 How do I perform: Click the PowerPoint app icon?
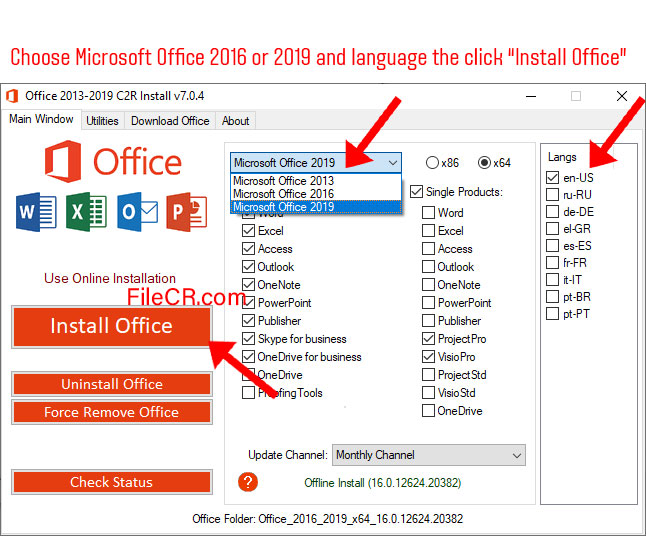[x=187, y=212]
